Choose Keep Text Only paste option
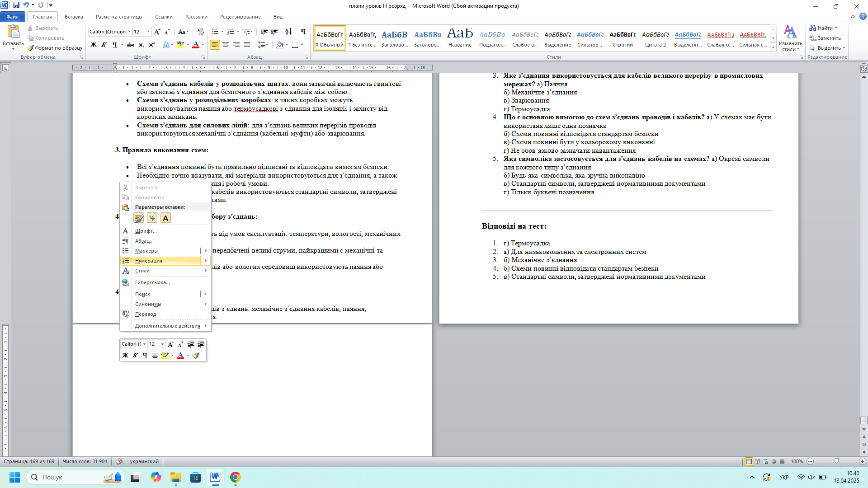 tap(165, 218)
